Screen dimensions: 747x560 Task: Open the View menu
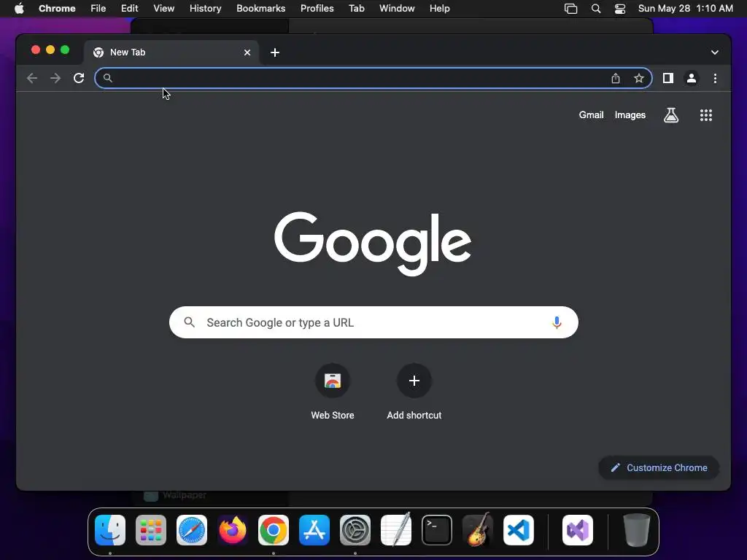point(164,9)
